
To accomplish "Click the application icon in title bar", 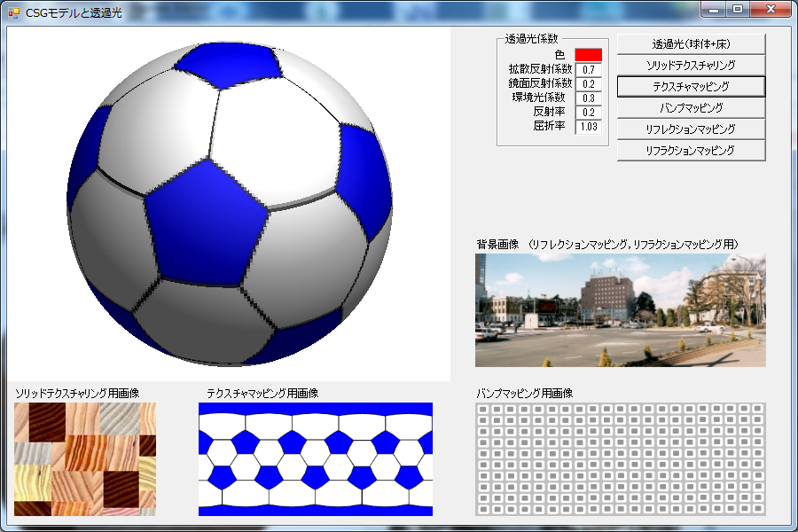I will (x=13, y=12).
